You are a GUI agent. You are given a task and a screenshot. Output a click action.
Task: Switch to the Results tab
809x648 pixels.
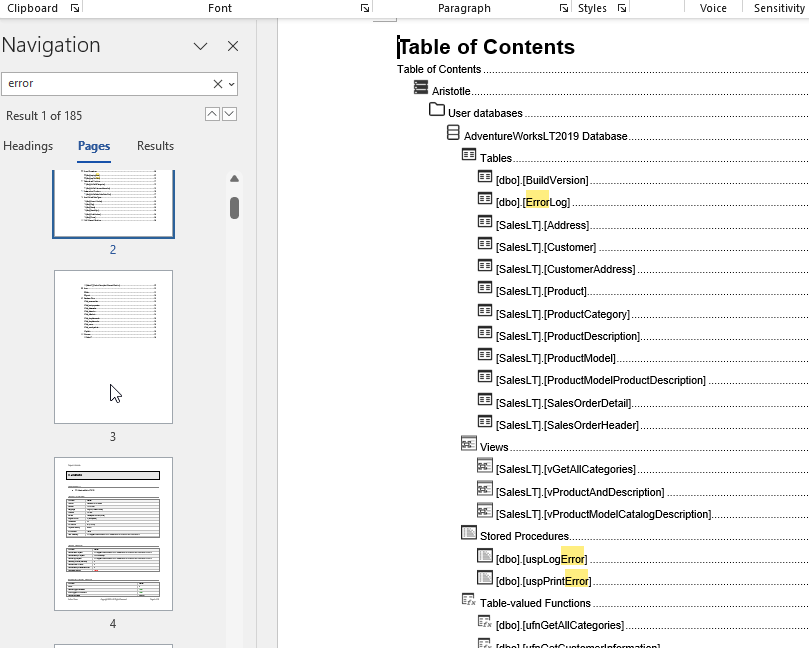pos(155,146)
